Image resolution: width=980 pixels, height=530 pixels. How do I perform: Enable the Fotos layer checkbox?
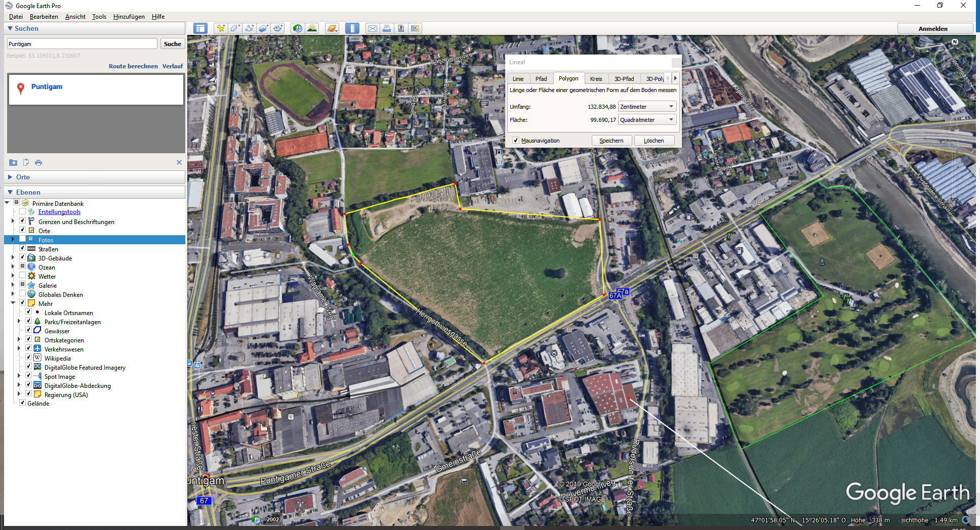[22, 239]
